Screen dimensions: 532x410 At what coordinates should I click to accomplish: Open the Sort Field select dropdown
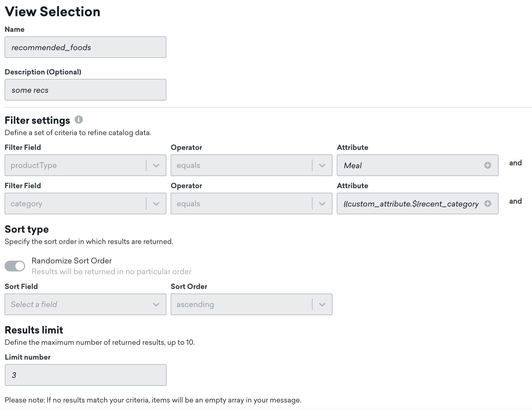tap(78, 304)
